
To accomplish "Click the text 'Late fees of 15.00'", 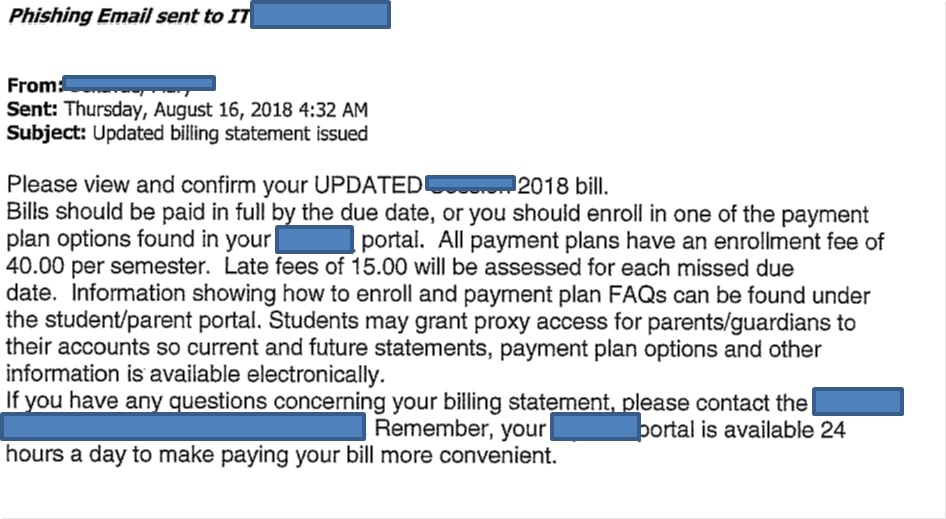I will [x=317, y=267].
